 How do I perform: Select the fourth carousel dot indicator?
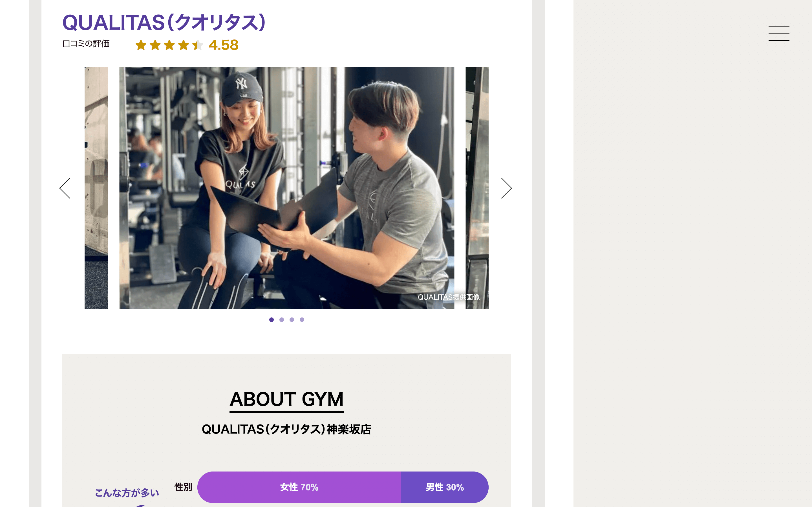click(x=302, y=320)
